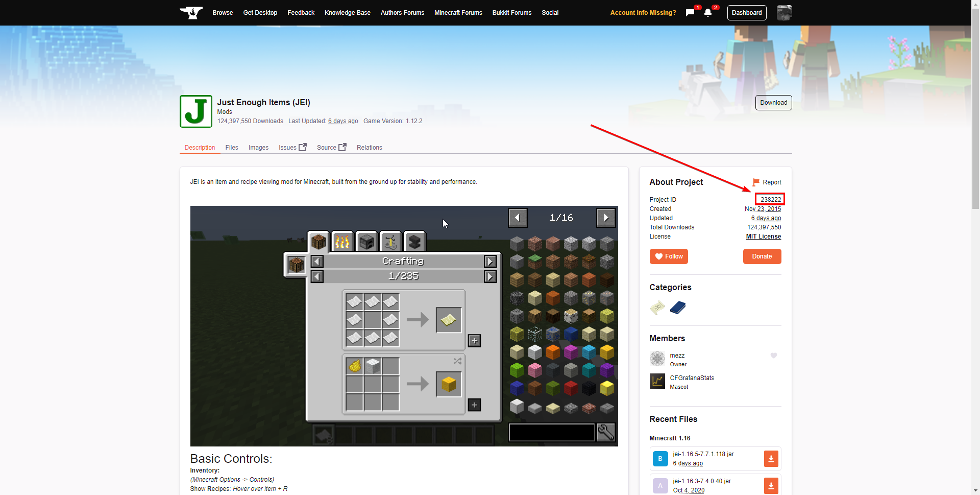Click the heart icon next to mezz
980x495 pixels.
point(774,356)
